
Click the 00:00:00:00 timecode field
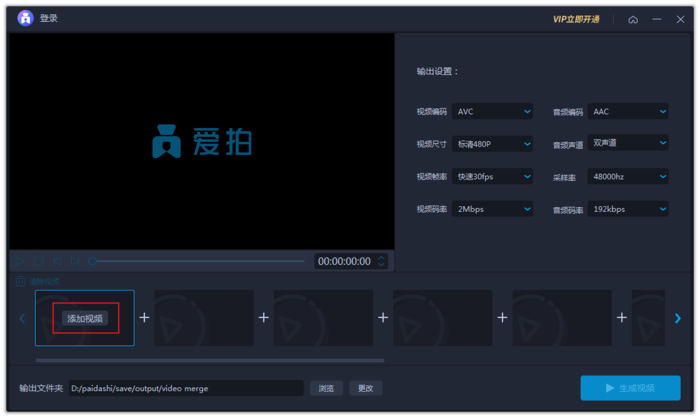point(344,261)
